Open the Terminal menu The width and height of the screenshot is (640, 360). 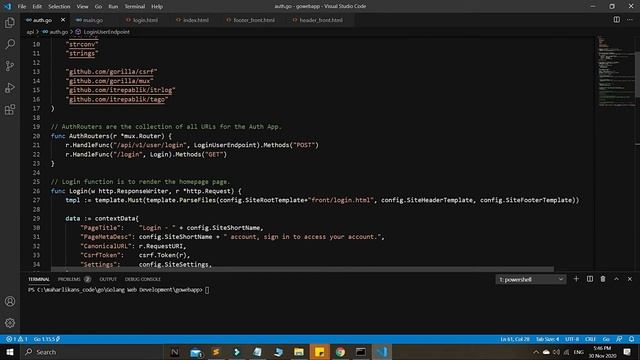(x=135, y=7)
